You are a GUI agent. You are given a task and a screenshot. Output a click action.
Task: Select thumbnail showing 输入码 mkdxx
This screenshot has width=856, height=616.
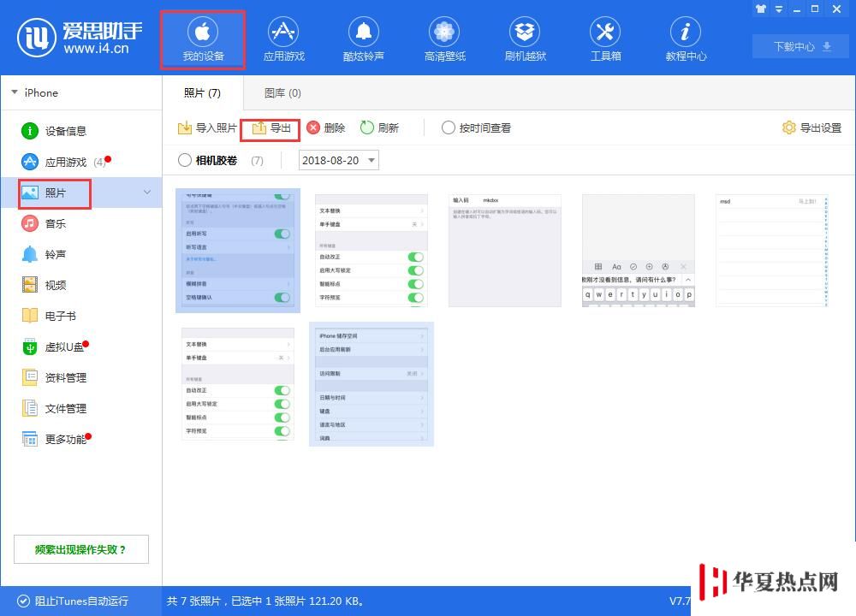pyautogui.click(x=505, y=251)
